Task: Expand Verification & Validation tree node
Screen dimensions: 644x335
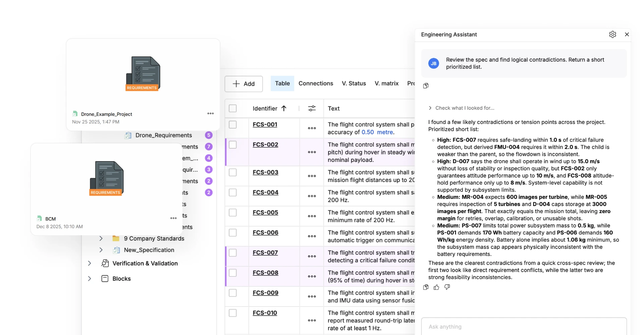Action: (90, 263)
